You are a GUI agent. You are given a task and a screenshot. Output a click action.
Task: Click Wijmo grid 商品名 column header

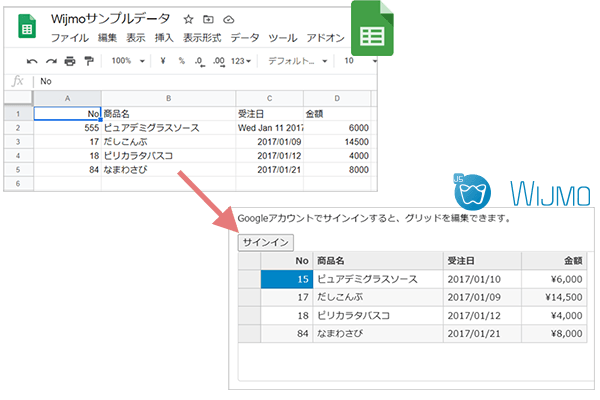coord(378,261)
